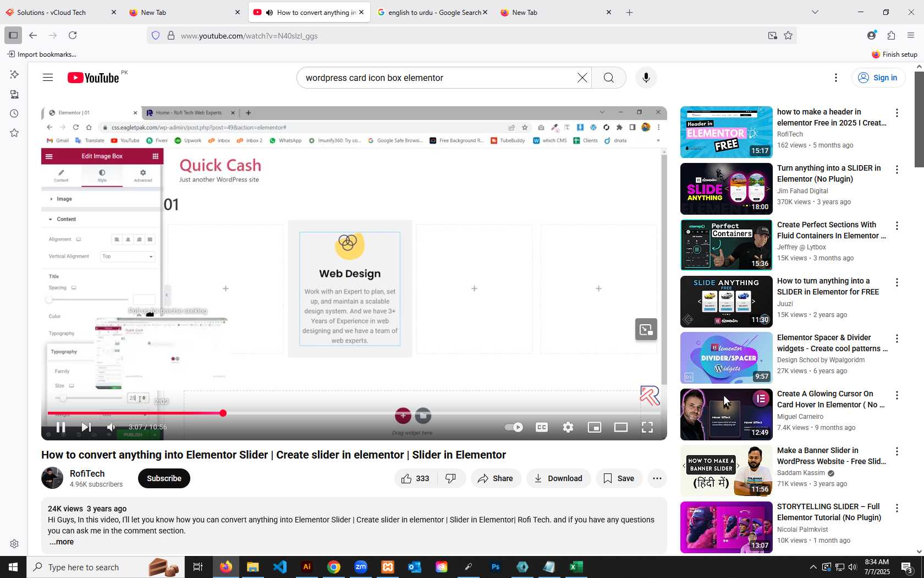Toggle closed captions CC

point(542,427)
